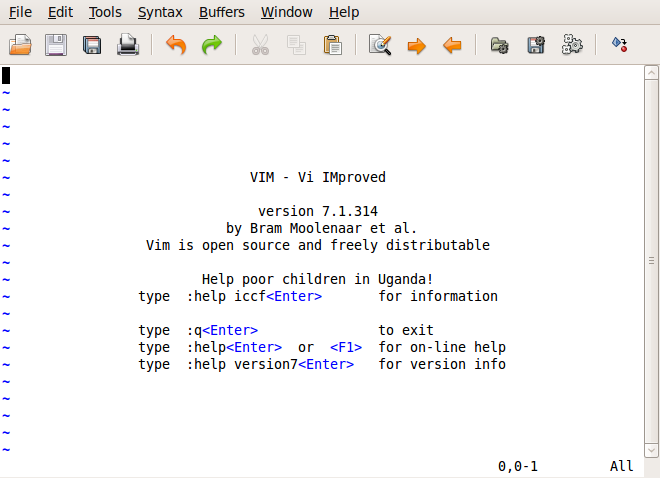Click 'Vim is open source and freely distributable'
The image size is (660, 478).
[318, 245]
